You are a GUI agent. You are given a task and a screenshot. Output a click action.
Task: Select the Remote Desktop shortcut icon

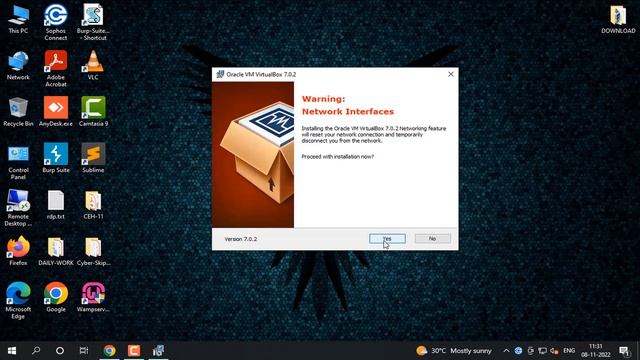point(18,208)
